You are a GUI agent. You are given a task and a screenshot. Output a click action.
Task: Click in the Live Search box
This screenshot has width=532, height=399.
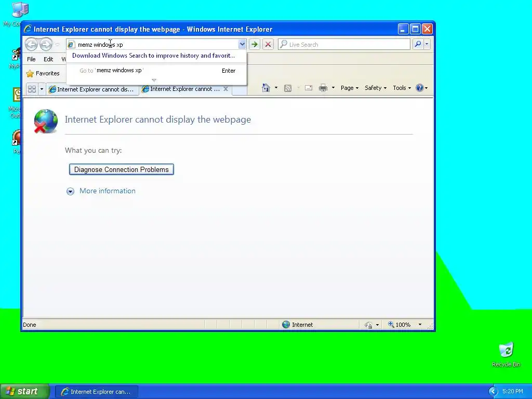[x=344, y=45]
